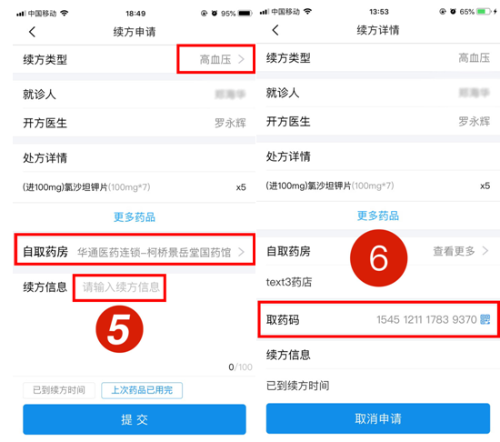
Task: Tap 更多药品 on the details screen
Action: [378, 216]
